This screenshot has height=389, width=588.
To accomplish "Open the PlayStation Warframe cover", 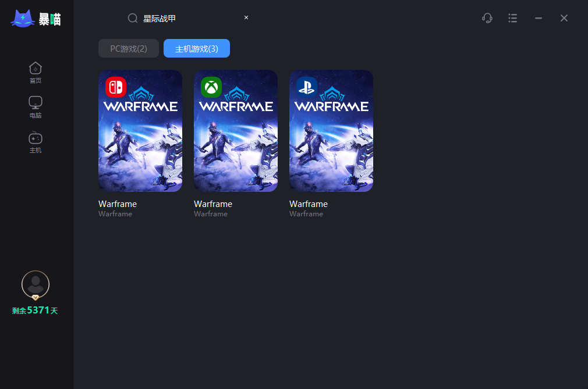I will [x=331, y=131].
